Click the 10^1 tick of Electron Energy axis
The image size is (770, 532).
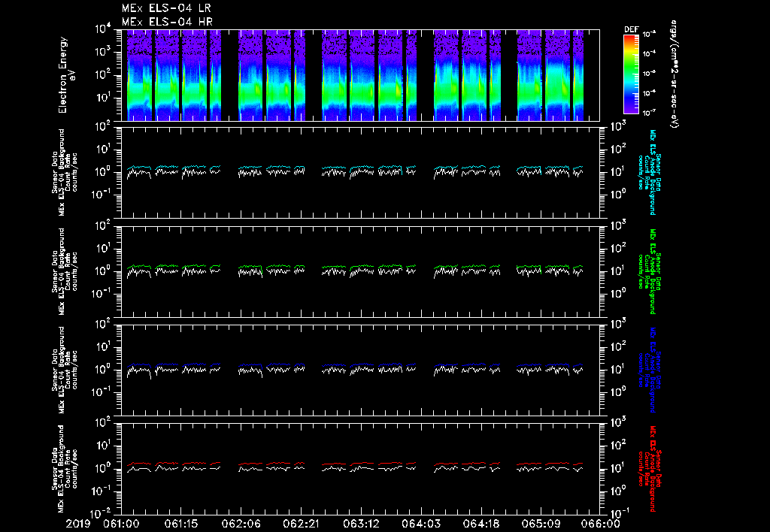103,98
